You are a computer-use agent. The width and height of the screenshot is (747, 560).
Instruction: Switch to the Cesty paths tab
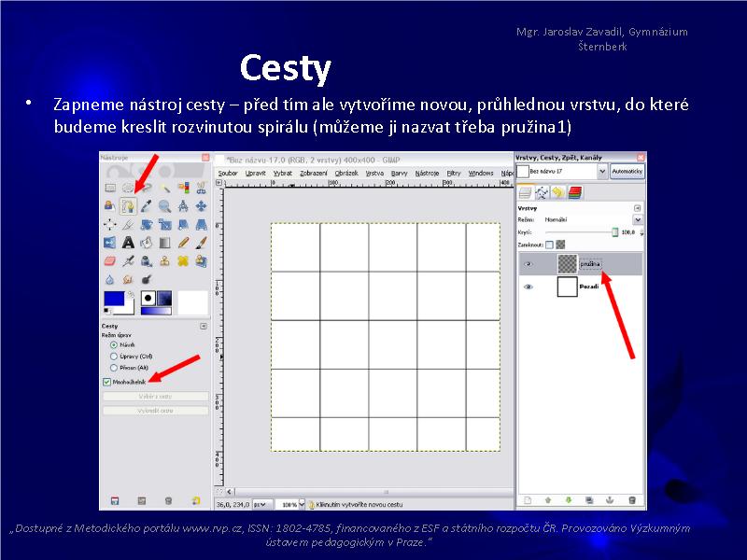(542, 193)
